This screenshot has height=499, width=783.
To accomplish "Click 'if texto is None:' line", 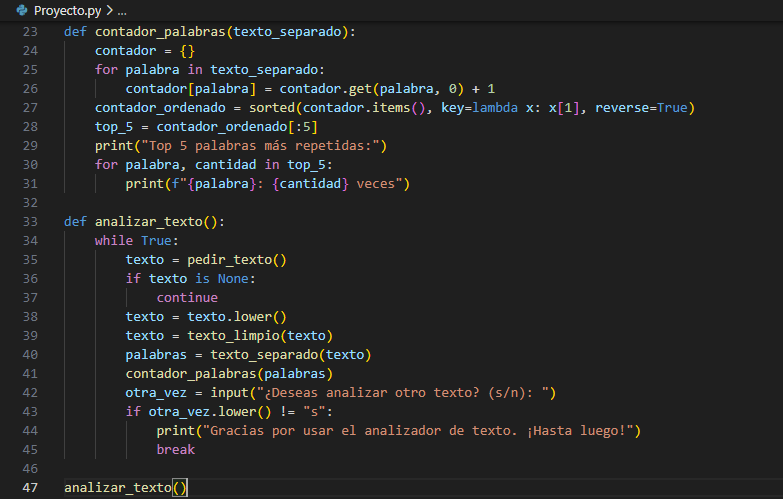I will [x=191, y=278].
